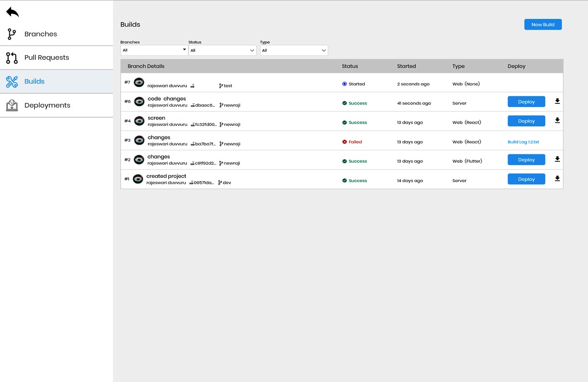Deploy build #6 code changes
This screenshot has width=588, height=382.
[526, 102]
